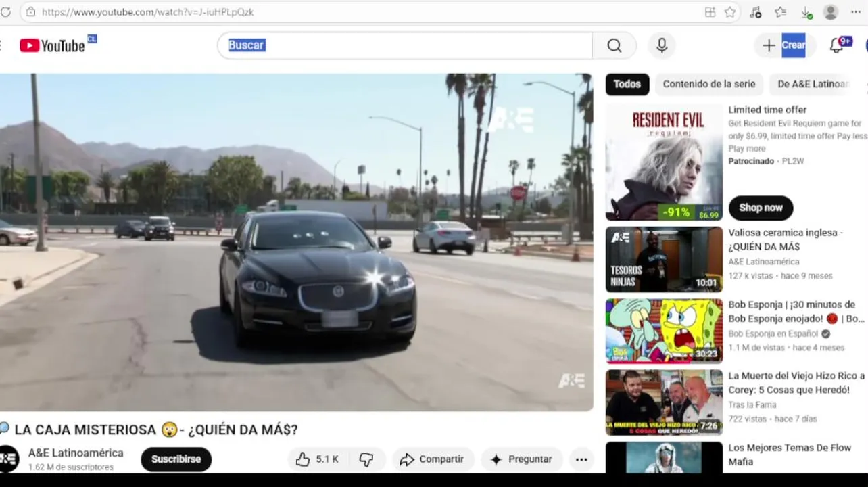Start voice search with microphone

(662, 45)
